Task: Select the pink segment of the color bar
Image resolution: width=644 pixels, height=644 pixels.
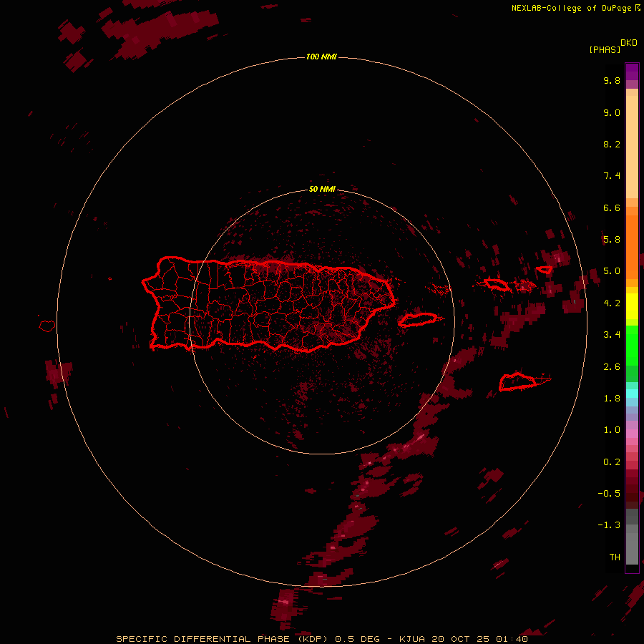Action: (x=632, y=434)
